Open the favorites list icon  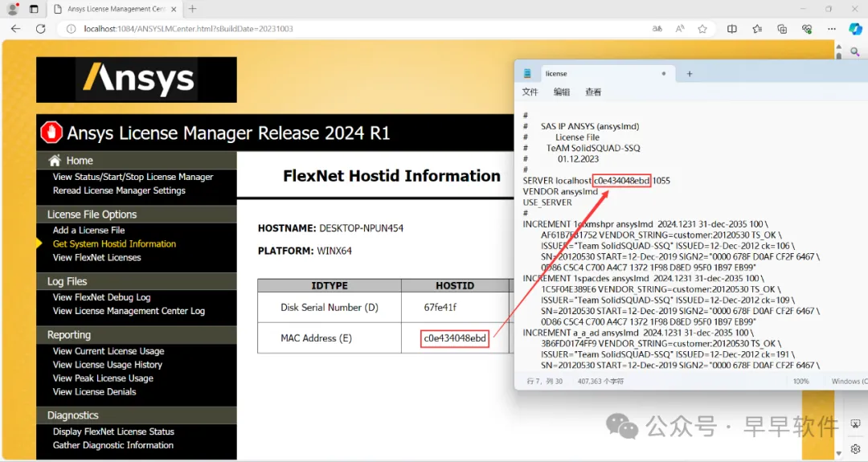click(757, 29)
